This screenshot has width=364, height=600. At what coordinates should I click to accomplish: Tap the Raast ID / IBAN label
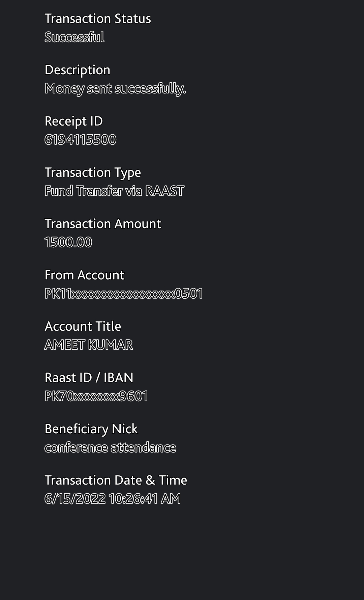click(89, 378)
